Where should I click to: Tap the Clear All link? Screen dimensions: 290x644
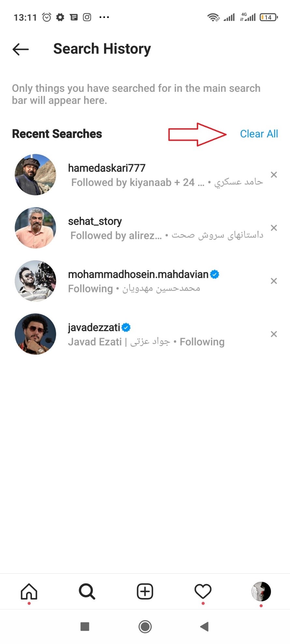(x=259, y=133)
